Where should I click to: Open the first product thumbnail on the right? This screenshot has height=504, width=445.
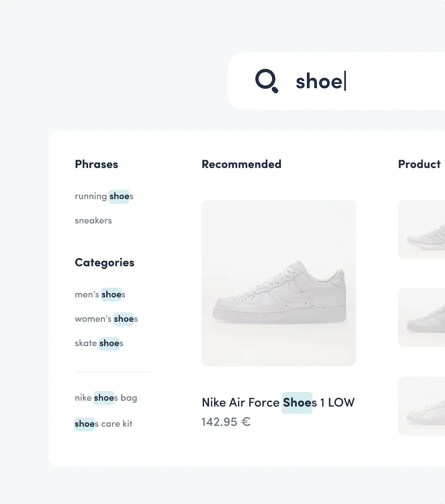point(421,229)
